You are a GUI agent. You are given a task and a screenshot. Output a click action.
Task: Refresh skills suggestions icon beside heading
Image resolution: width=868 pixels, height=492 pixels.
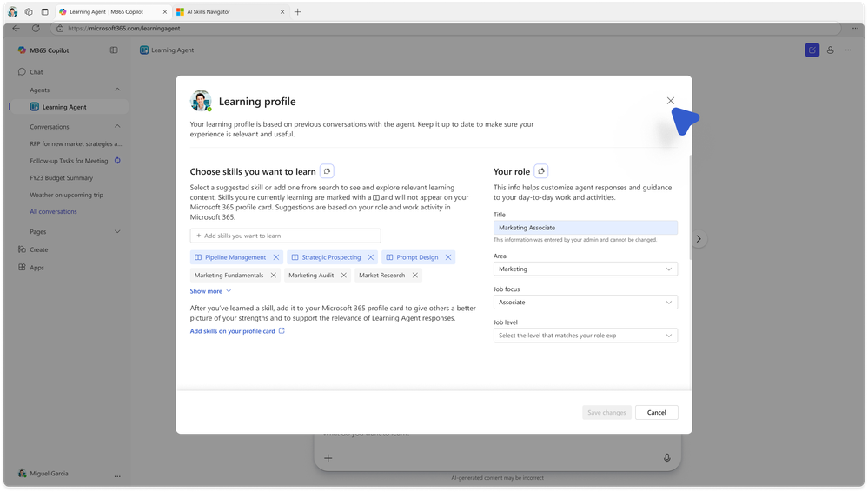[328, 171]
